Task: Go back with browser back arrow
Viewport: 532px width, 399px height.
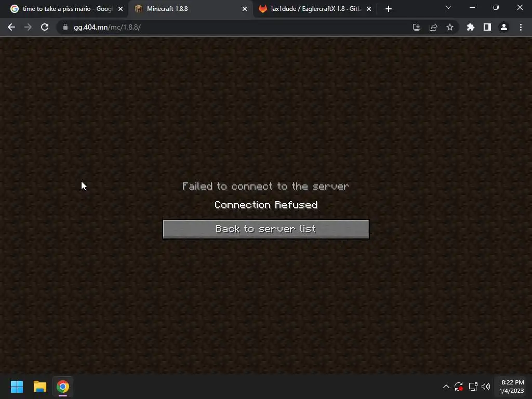Action: tap(11, 27)
